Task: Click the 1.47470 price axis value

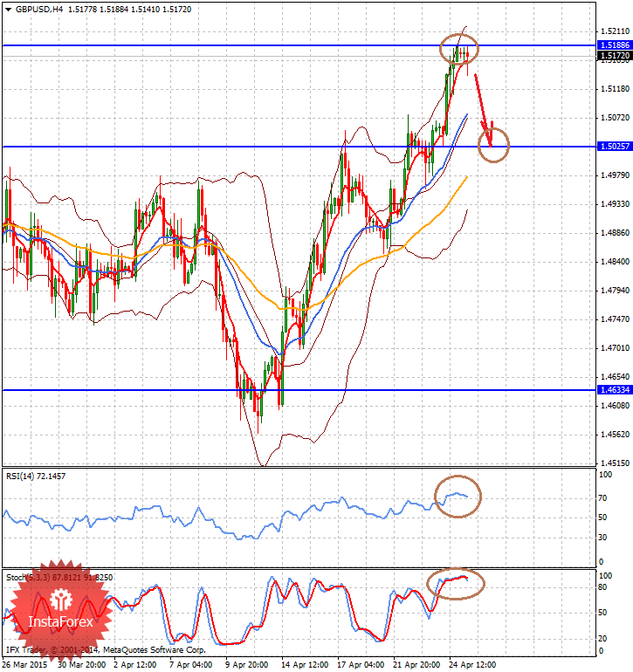Action: pos(615,319)
